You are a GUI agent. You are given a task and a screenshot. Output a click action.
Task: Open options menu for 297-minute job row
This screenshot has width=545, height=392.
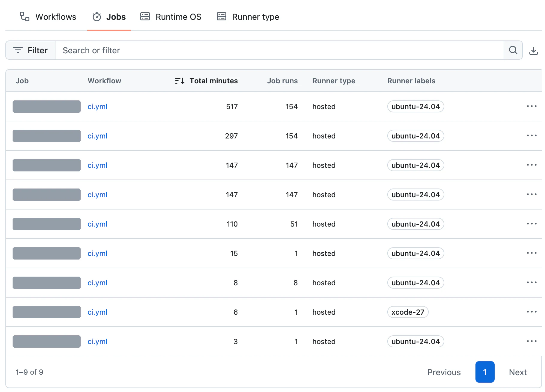click(532, 136)
